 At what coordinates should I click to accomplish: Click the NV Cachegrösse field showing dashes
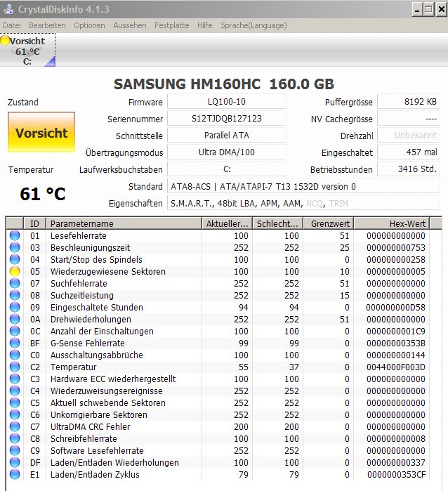(x=409, y=119)
